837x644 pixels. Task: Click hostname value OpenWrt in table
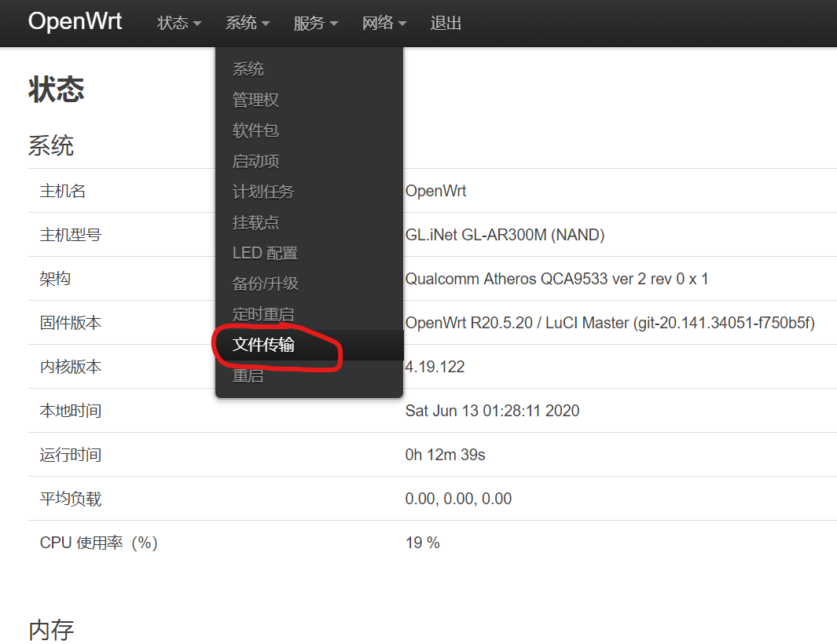pos(435,191)
